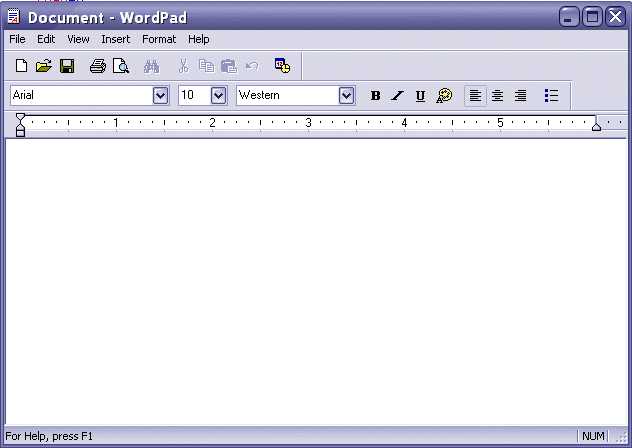
Task: Open the font size dropdown
Action: click(218, 96)
